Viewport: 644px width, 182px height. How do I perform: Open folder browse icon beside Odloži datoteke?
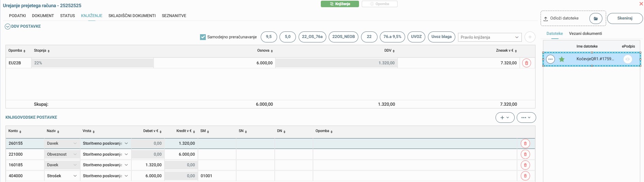point(596,18)
